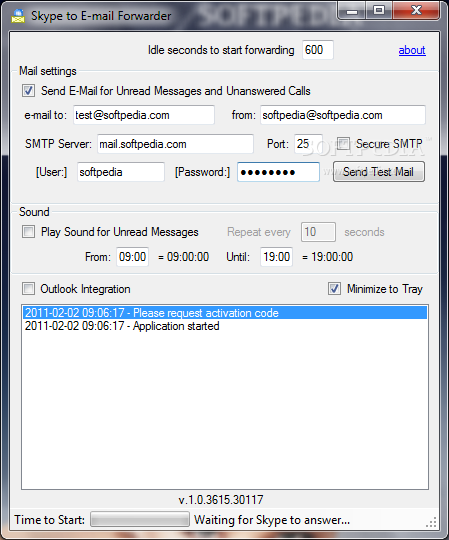Edit the Until time field 19:00
This screenshot has width=449, height=540.
[x=276, y=257]
